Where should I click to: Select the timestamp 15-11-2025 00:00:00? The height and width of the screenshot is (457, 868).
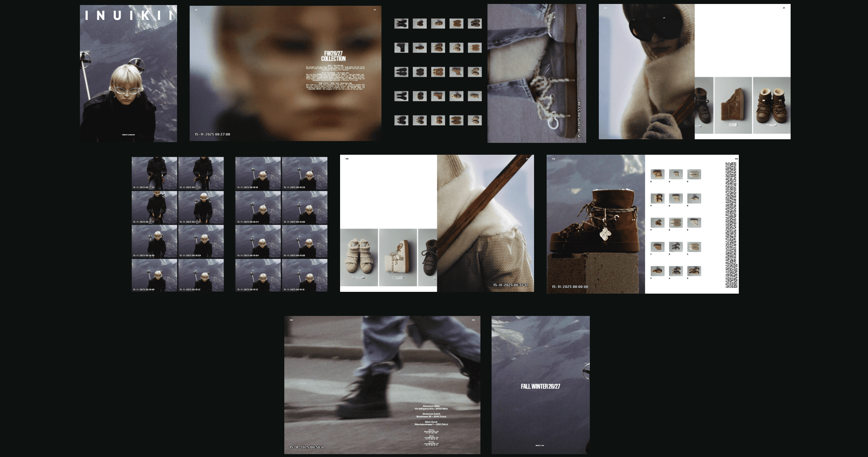[x=570, y=287]
